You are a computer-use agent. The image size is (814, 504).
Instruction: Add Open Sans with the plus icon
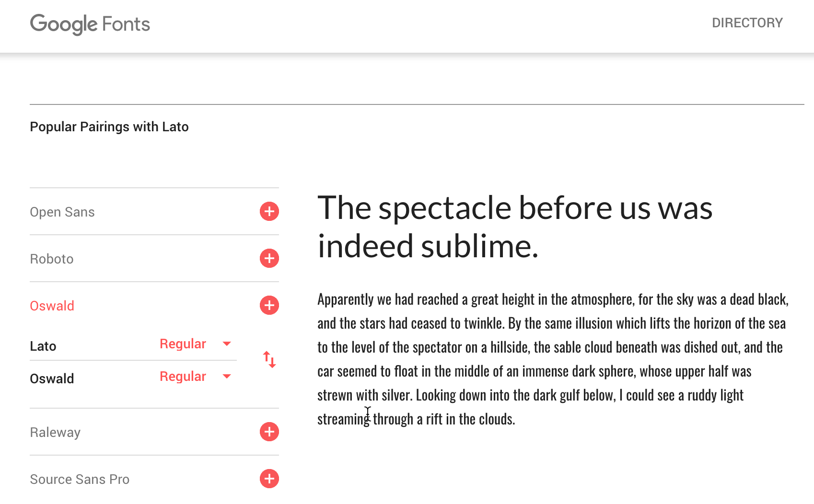(269, 211)
